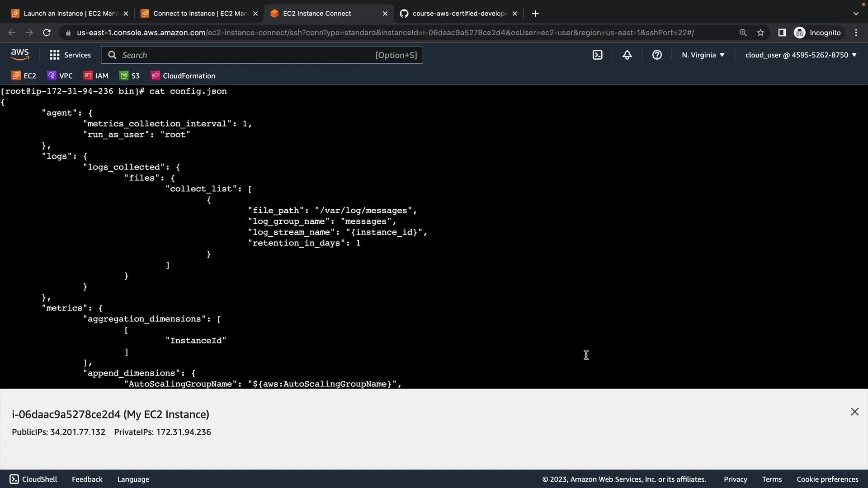
Task: Open the CloudFormation favorites shortcut
Action: click(x=183, y=75)
